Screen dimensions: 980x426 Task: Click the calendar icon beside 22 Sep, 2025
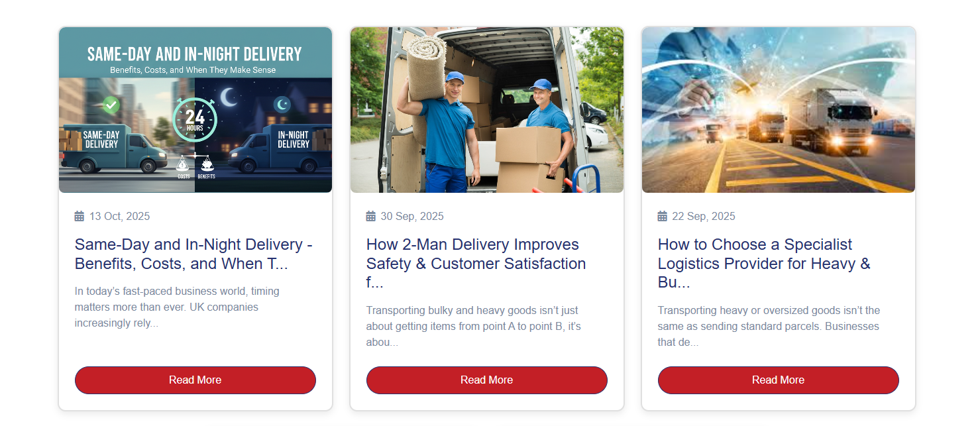coord(663,216)
